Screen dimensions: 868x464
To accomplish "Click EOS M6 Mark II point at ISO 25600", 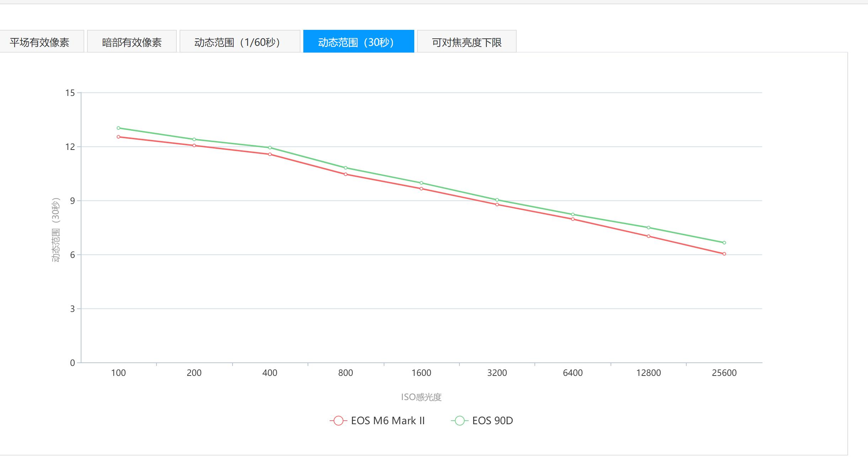I will 724,254.
